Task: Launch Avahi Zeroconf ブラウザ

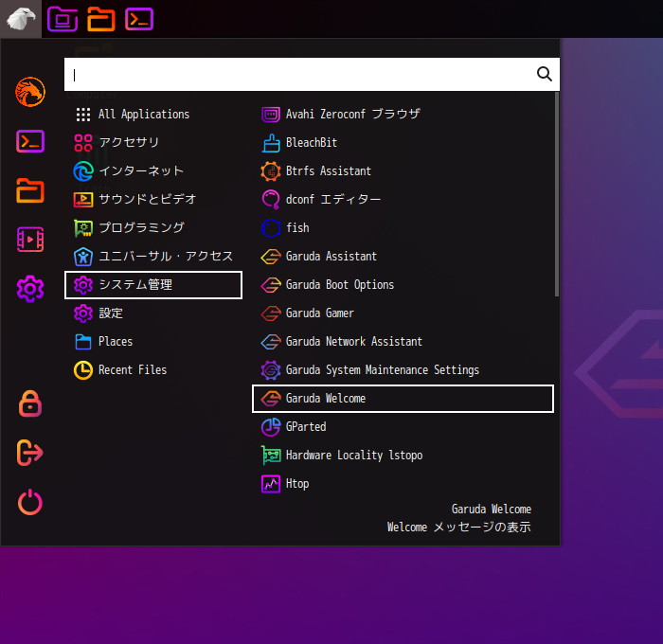Action: point(403,115)
